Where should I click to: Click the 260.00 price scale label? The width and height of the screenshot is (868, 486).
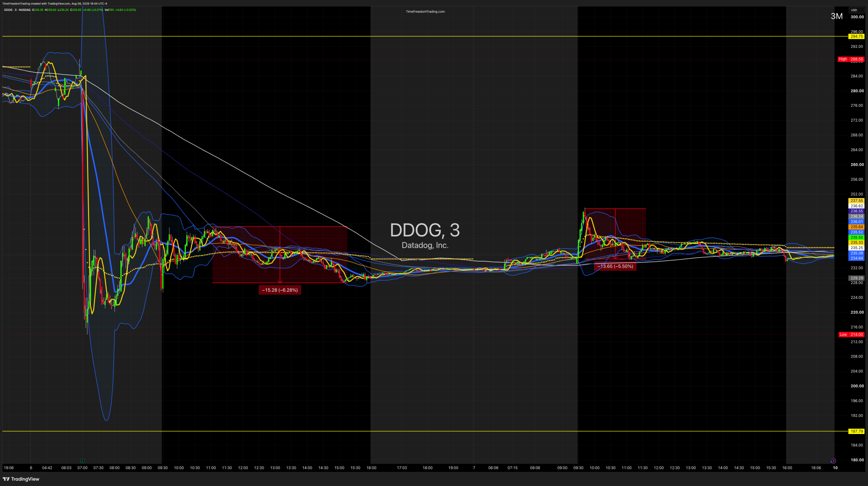pos(857,165)
